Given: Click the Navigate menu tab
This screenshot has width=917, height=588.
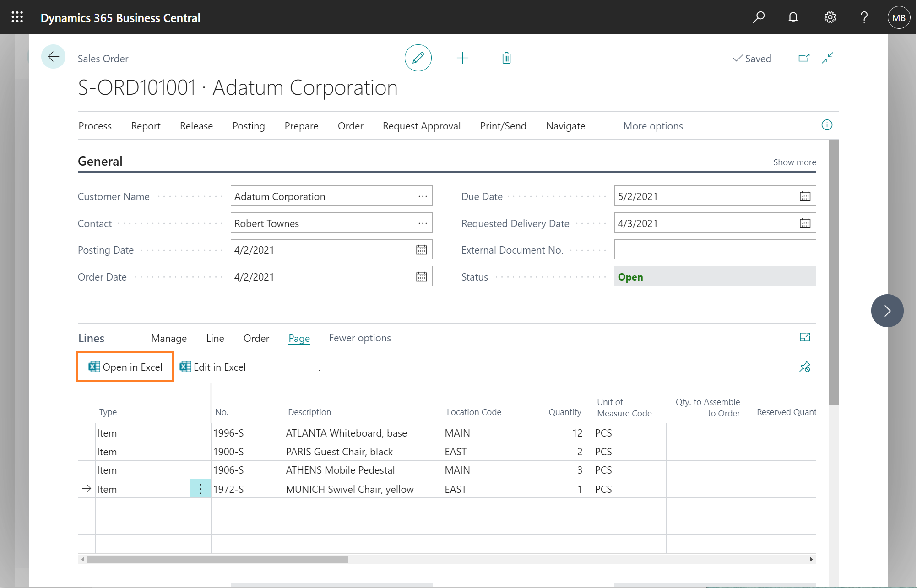Looking at the screenshot, I should 565,126.
